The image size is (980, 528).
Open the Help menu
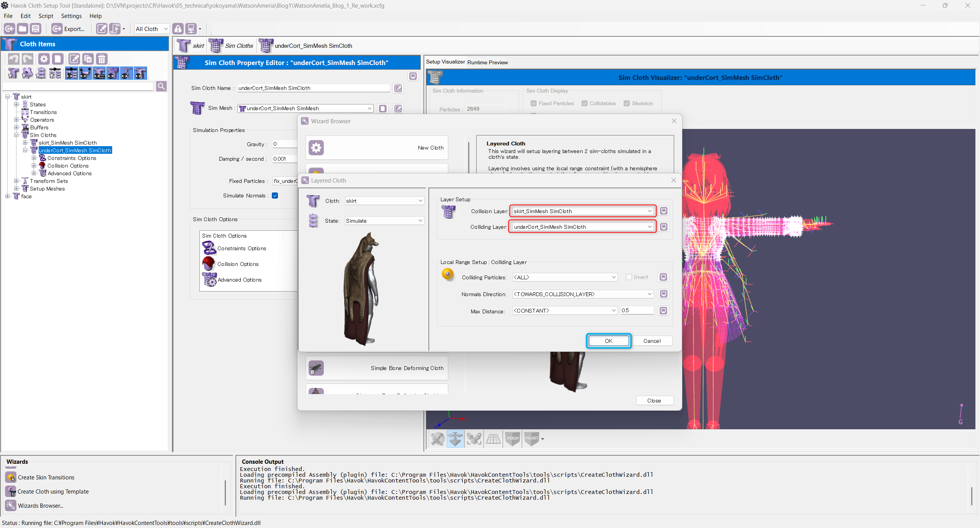pos(96,16)
